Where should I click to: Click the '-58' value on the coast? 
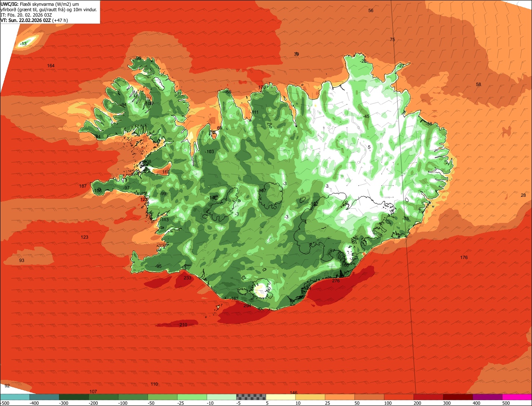tap(429, 124)
